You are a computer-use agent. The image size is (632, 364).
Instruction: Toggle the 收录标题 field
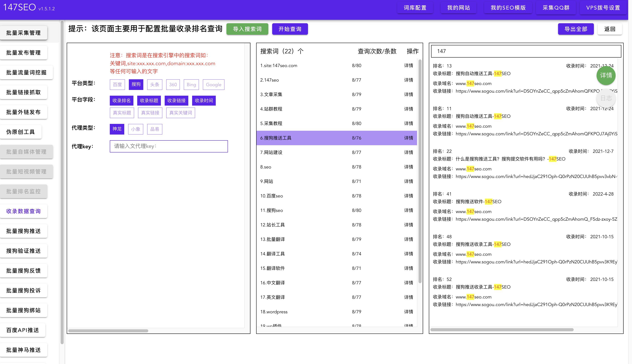click(x=149, y=100)
